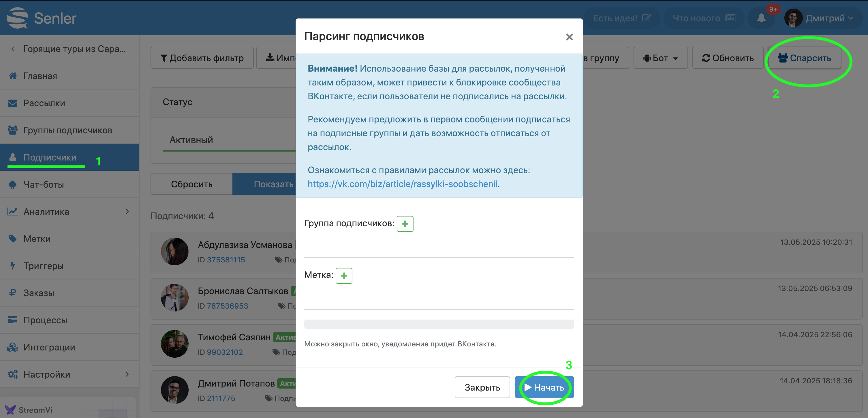Open ID link 375381115
868x418 pixels.
click(226, 260)
